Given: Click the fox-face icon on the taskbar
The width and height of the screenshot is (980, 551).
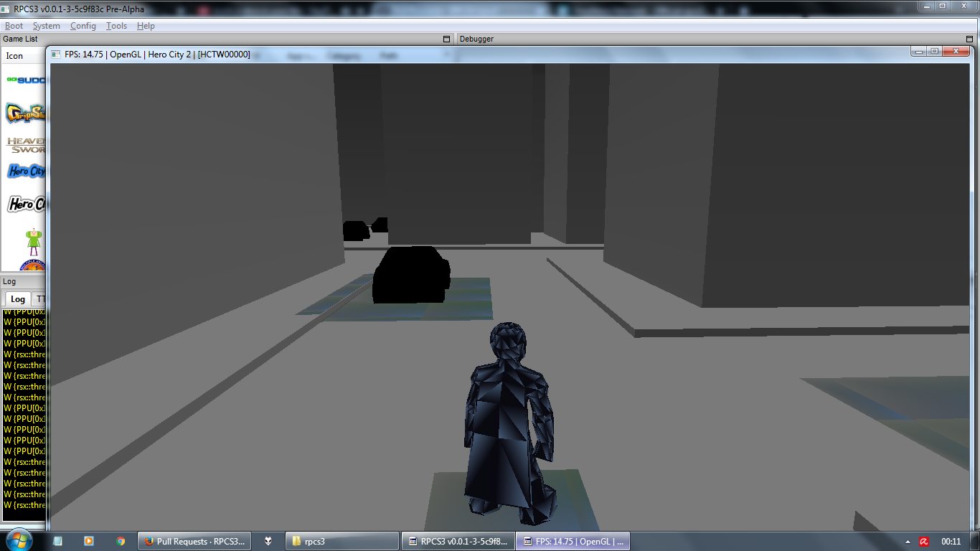Looking at the screenshot, I should (x=269, y=541).
